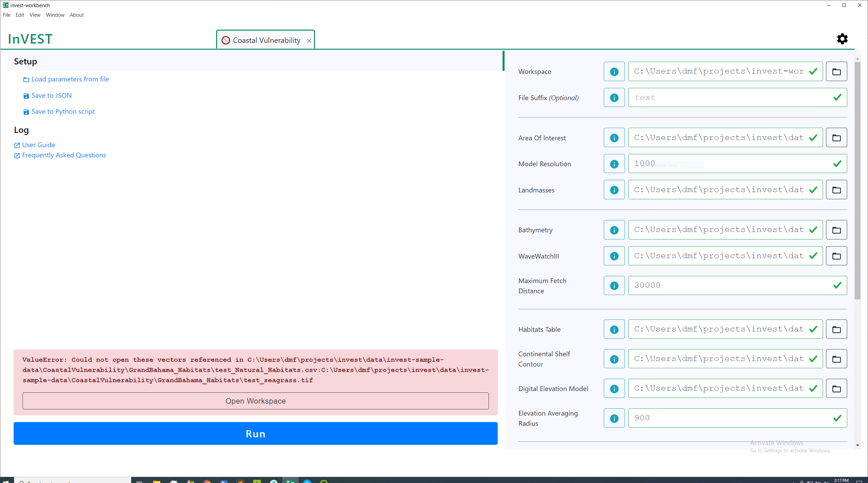The image size is (868, 483).
Task: Open Google Chrome from the taskbar
Action: pos(207,481)
